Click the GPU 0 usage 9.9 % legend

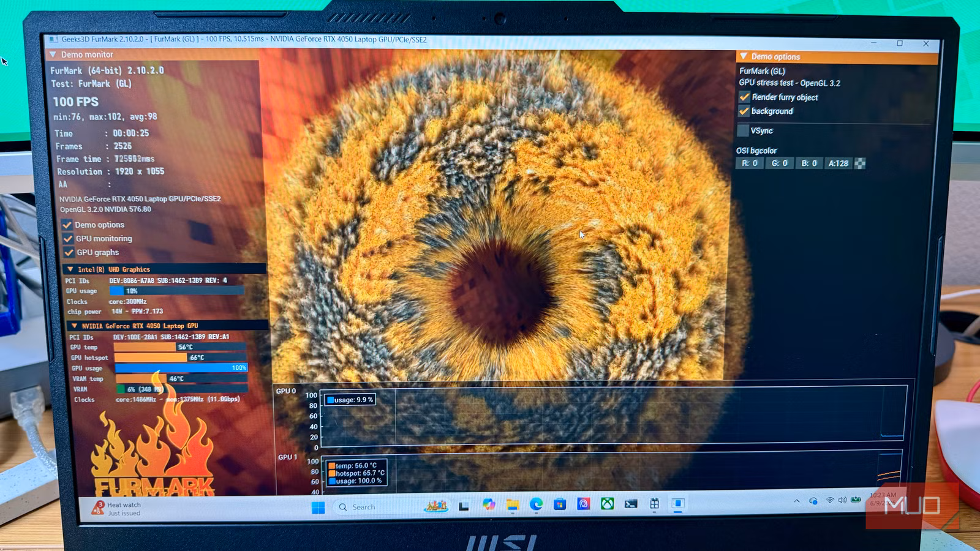pyautogui.click(x=350, y=400)
